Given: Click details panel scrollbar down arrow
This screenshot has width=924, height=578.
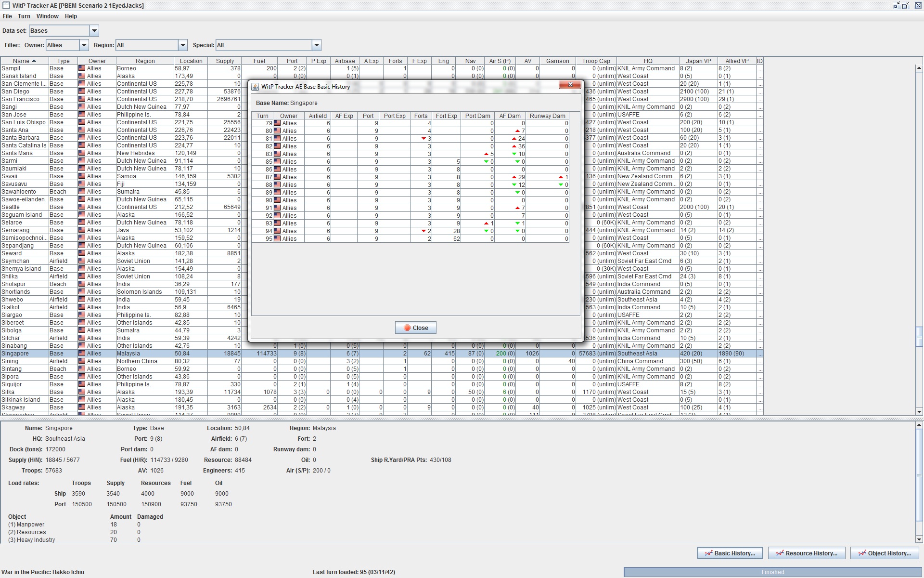Looking at the screenshot, I should [x=919, y=539].
